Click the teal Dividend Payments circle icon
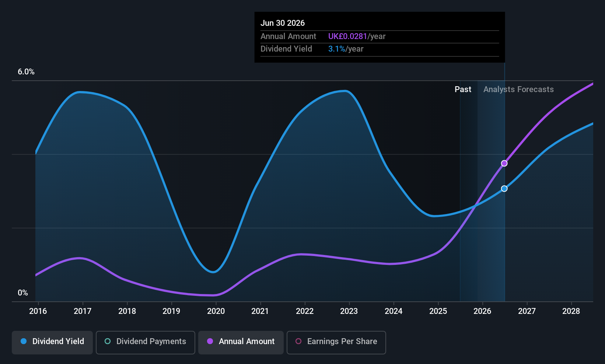 [108, 341]
